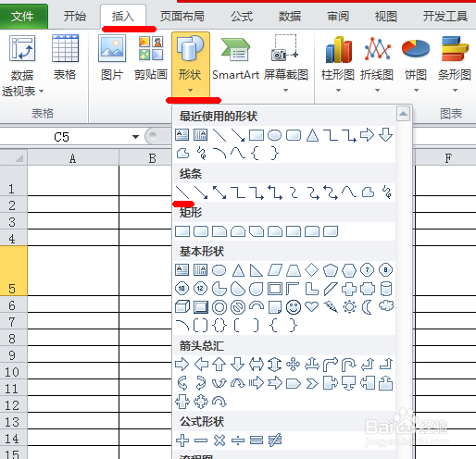Expand the 条形图 bar chart dropdown
Screen dimensions: 476x459
455,91
